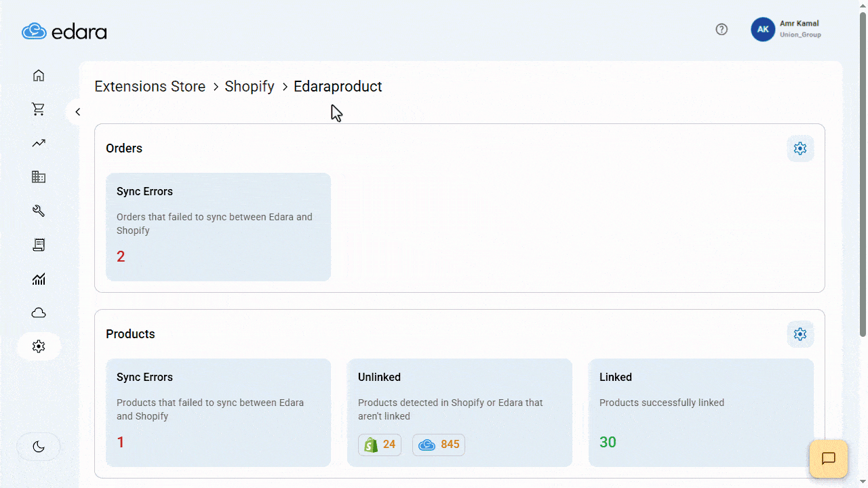Open the wrench tools sidebar icon
The width and height of the screenshot is (868, 488).
(39, 211)
